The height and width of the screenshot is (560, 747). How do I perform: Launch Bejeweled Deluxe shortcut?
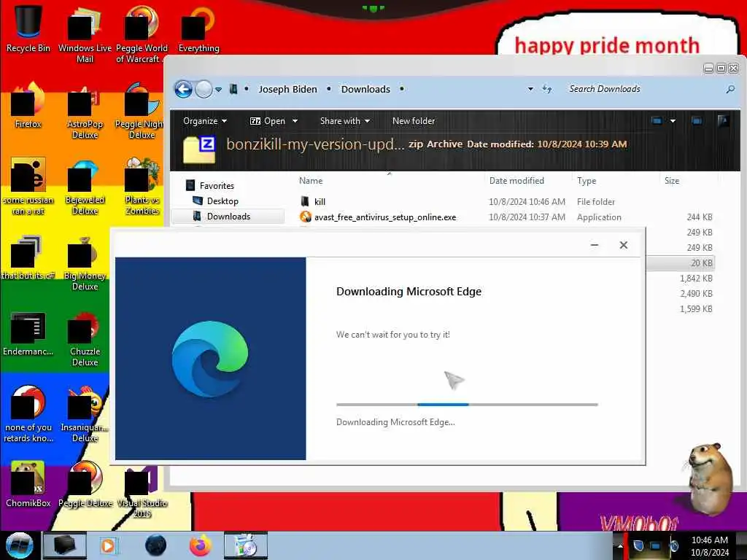85,186
